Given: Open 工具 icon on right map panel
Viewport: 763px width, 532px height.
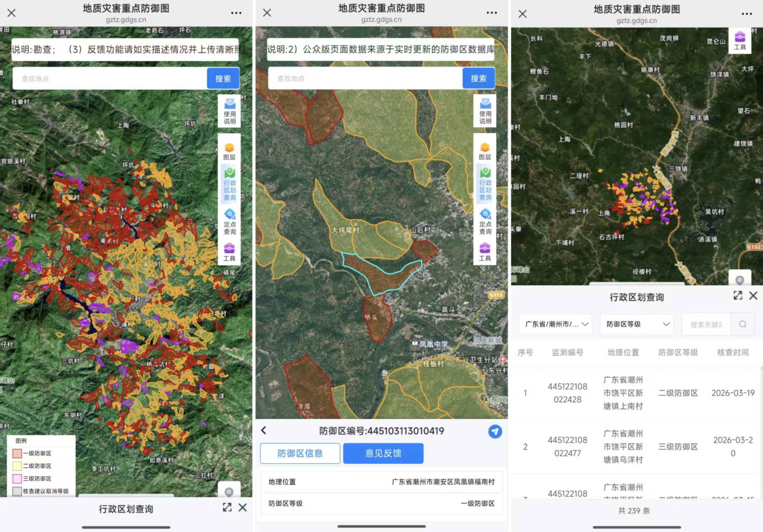Looking at the screenshot, I should [740, 41].
